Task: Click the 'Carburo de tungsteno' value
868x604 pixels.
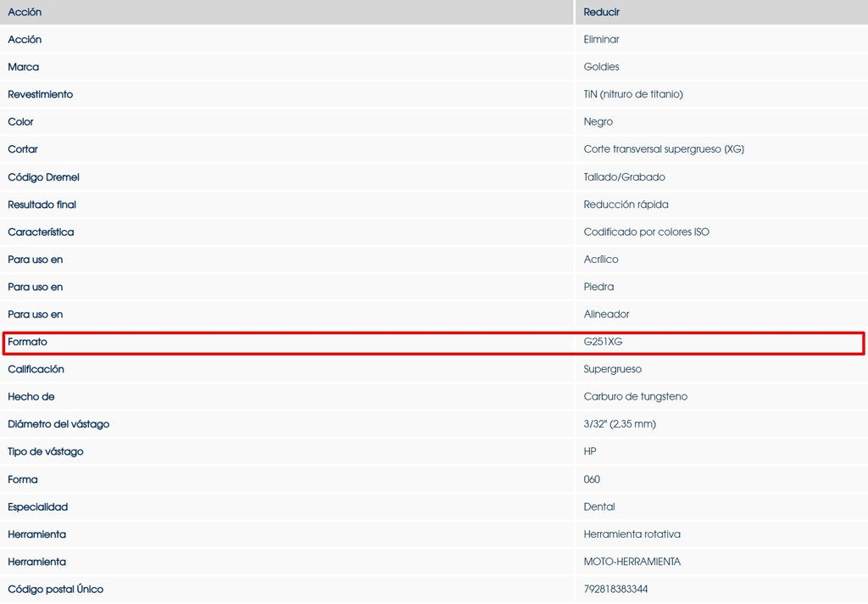Action: click(x=636, y=397)
